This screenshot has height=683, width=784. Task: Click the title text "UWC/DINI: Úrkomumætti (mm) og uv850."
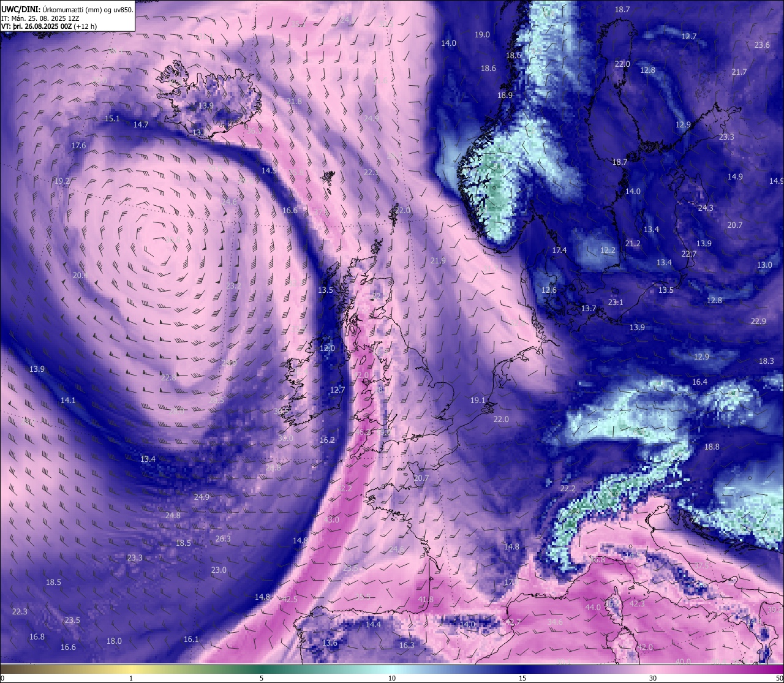pos(67,9)
